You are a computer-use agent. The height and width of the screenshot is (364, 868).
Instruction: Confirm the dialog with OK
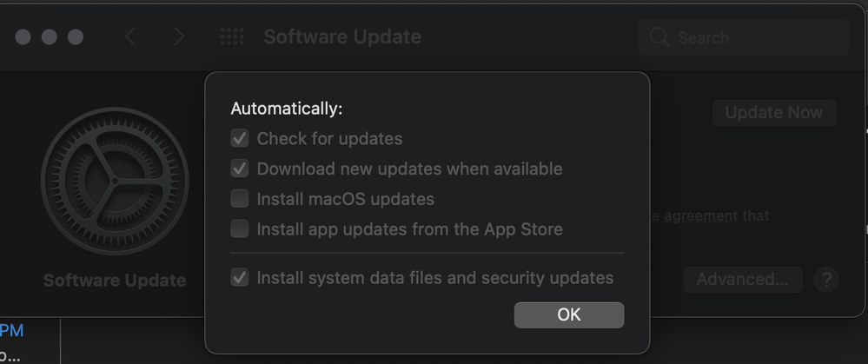[569, 314]
